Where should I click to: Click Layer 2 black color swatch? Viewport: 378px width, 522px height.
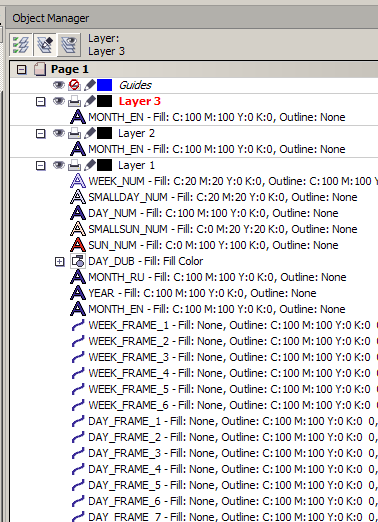tap(104, 133)
